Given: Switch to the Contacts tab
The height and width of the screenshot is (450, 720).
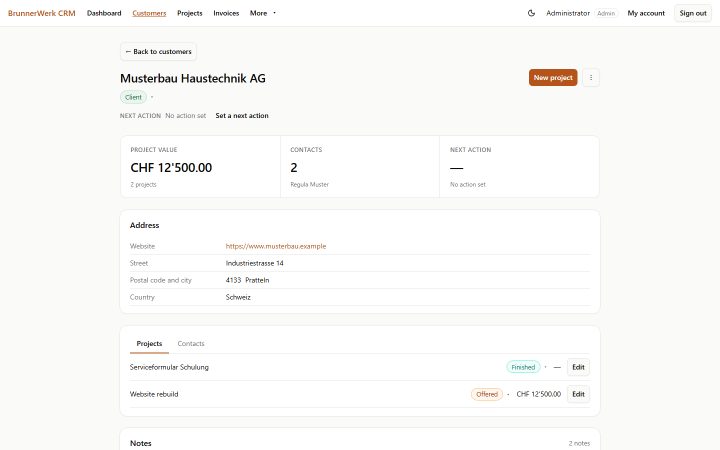Looking at the screenshot, I should tap(191, 343).
